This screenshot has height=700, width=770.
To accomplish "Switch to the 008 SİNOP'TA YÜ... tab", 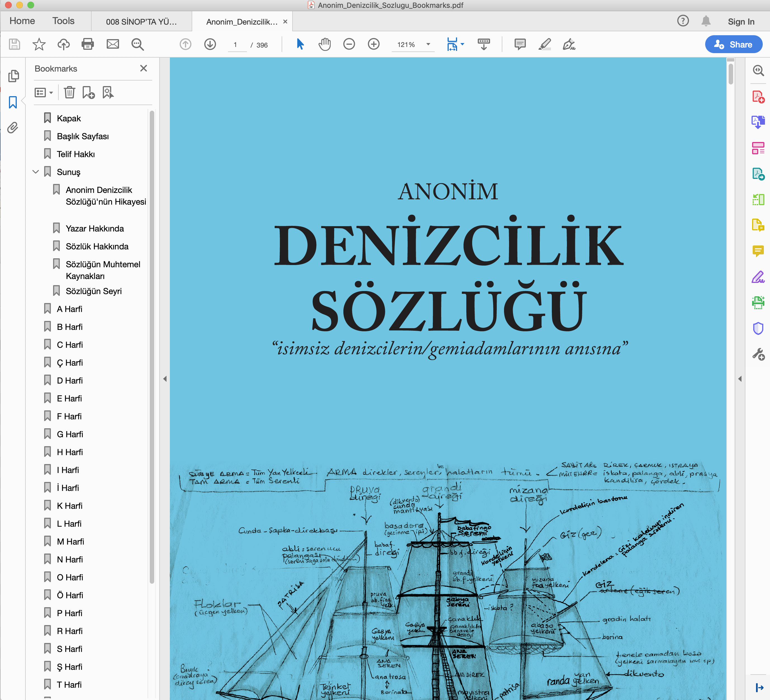I will click(x=141, y=22).
